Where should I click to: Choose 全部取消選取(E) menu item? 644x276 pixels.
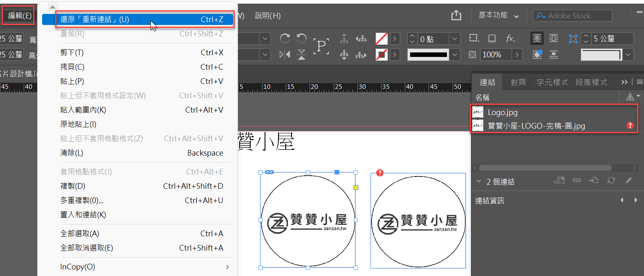tap(137, 248)
